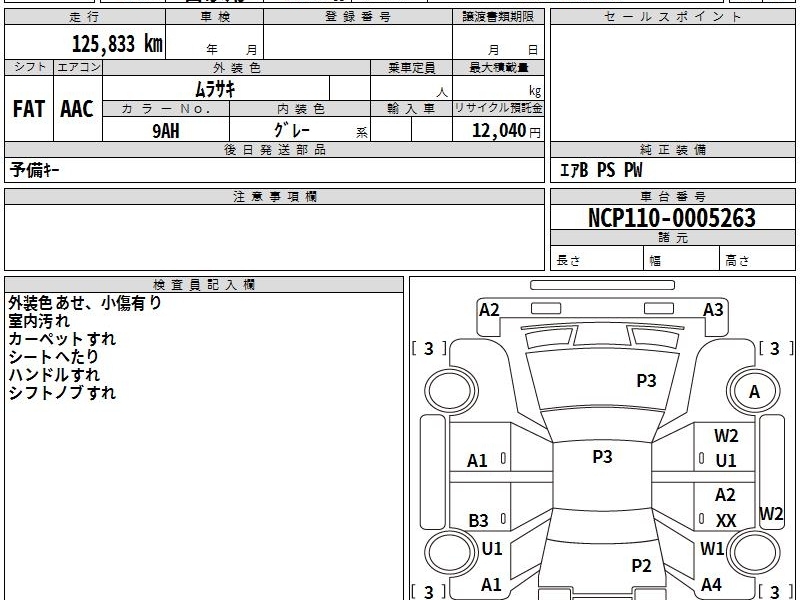Viewport: 800px width, 600px height.
Task: Select the エアコン header cell
Action: (x=78, y=67)
